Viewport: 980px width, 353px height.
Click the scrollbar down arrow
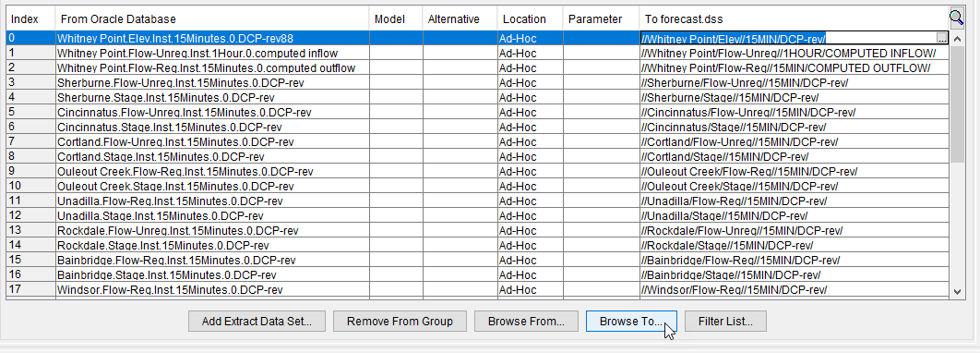[x=958, y=292]
